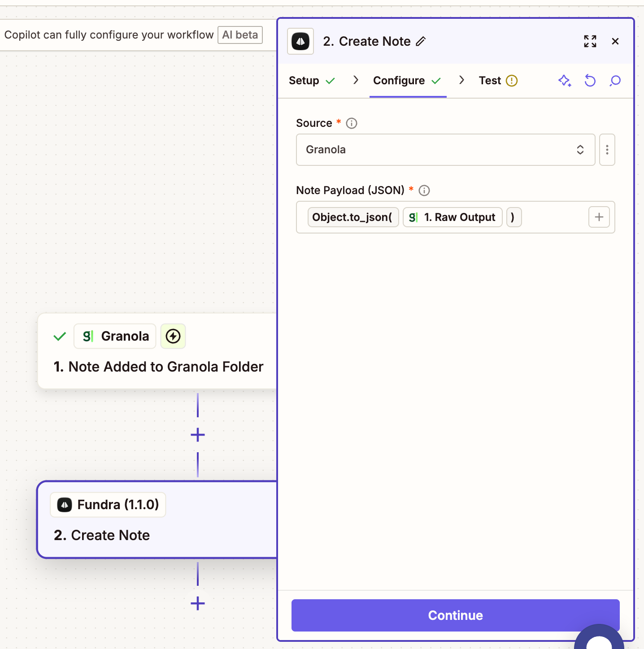Click the lightning trigger icon on Granola step
Screen dimensions: 644x649
[173, 336]
